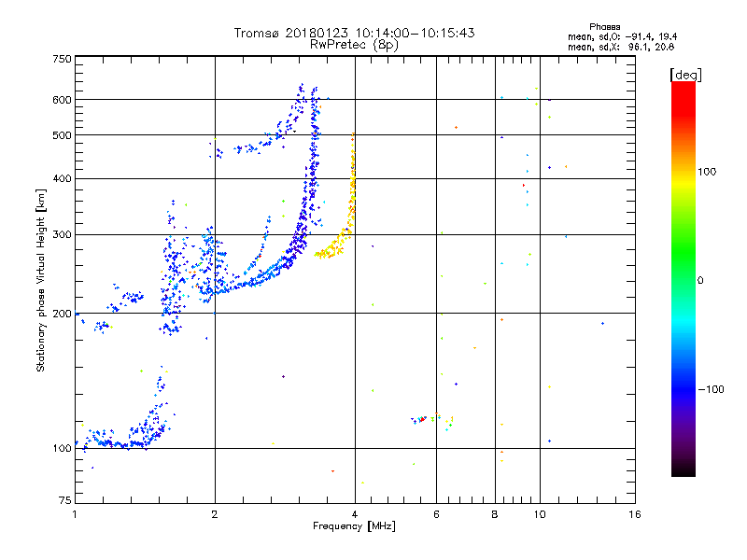The width and height of the screenshot is (747, 560).
Task: Click the 'Phases' heading at top right
Action: [x=604, y=27]
